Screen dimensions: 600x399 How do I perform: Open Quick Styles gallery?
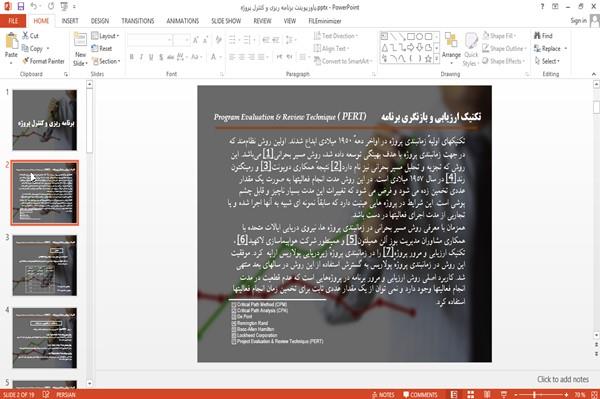(x=471, y=50)
